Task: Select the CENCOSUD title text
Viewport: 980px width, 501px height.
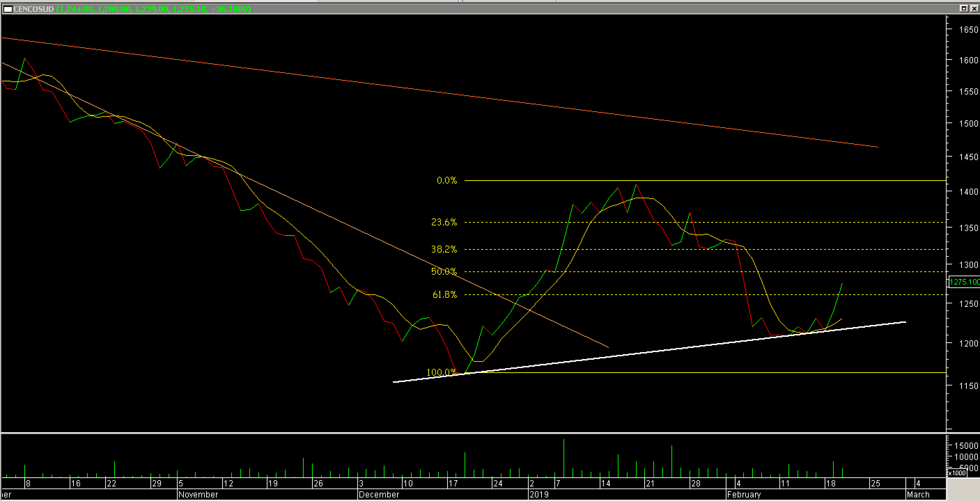Action: click(33, 9)
